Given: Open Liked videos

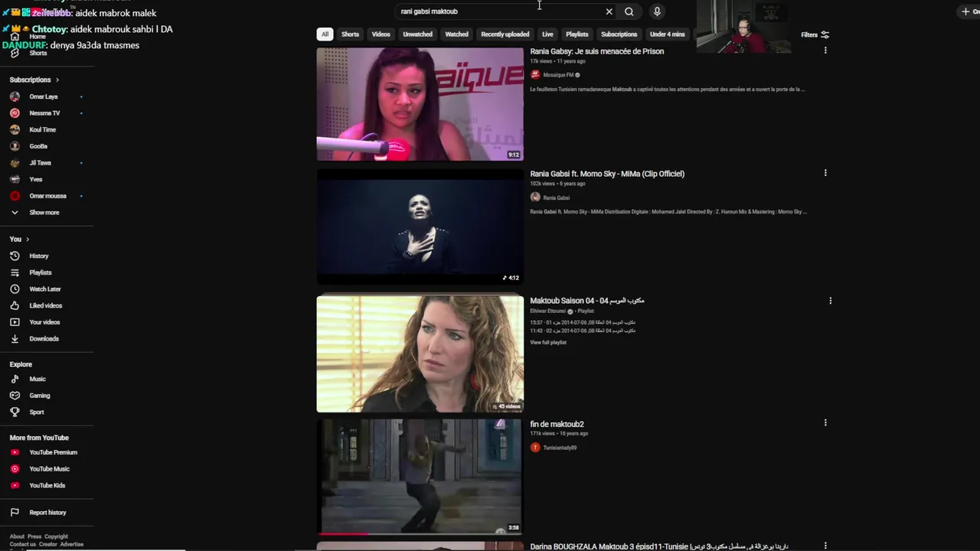Looking at the screenshot, I should (x=47, y=305).
